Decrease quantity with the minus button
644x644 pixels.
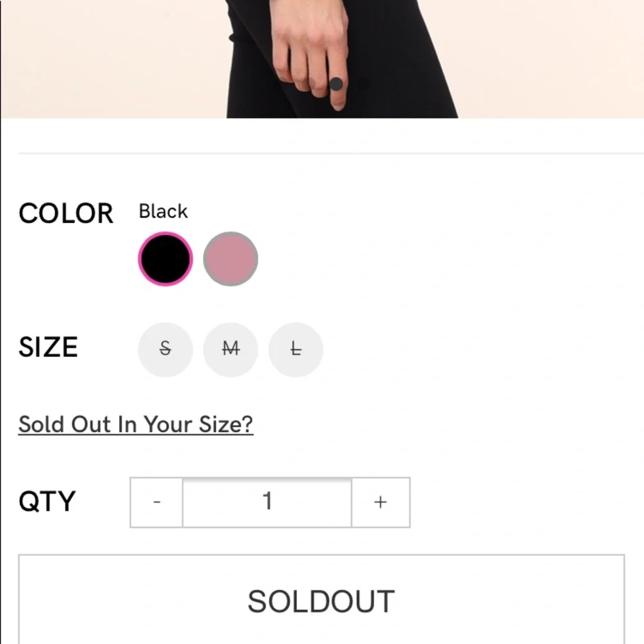[x=156, y=502]
